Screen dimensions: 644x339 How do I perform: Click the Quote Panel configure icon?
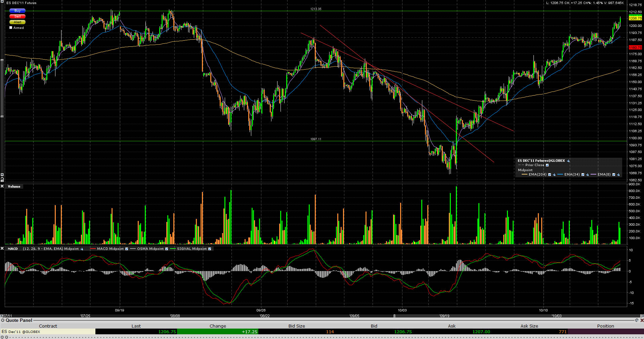(636, 320)
